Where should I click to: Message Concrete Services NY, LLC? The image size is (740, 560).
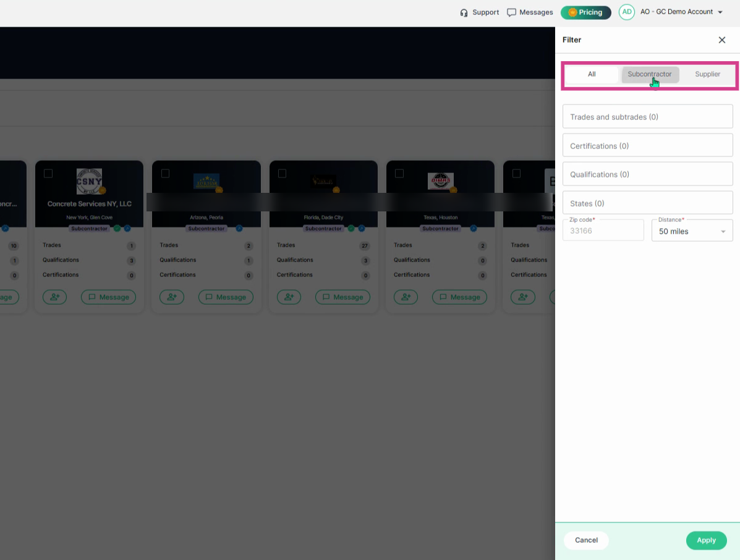[109, 297]
